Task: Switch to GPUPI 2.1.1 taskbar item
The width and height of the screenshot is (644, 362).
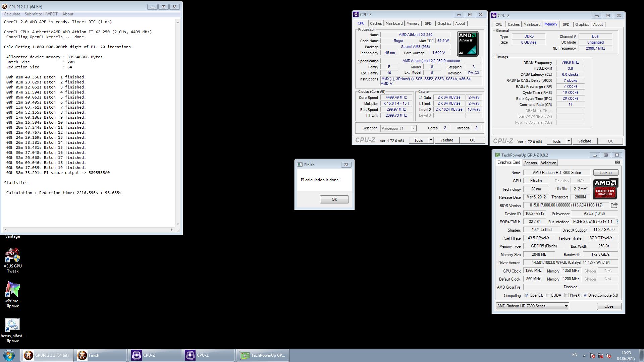Action: click(46, 355)
